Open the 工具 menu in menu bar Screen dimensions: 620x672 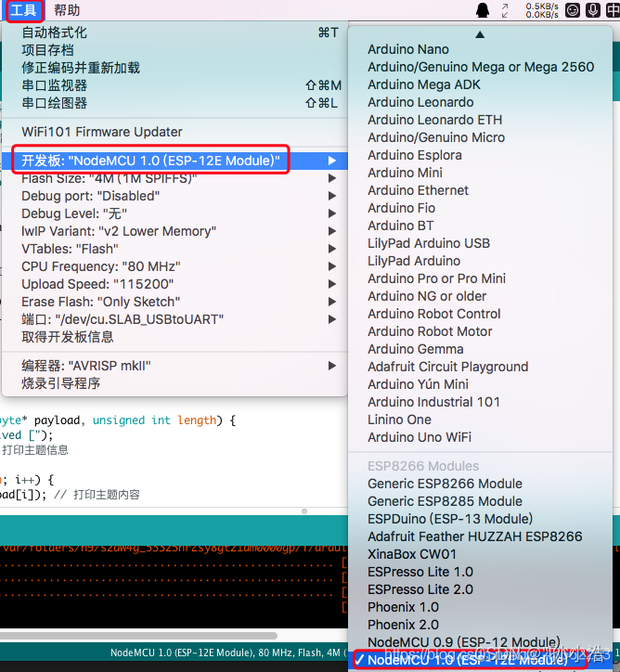[23, 10]
